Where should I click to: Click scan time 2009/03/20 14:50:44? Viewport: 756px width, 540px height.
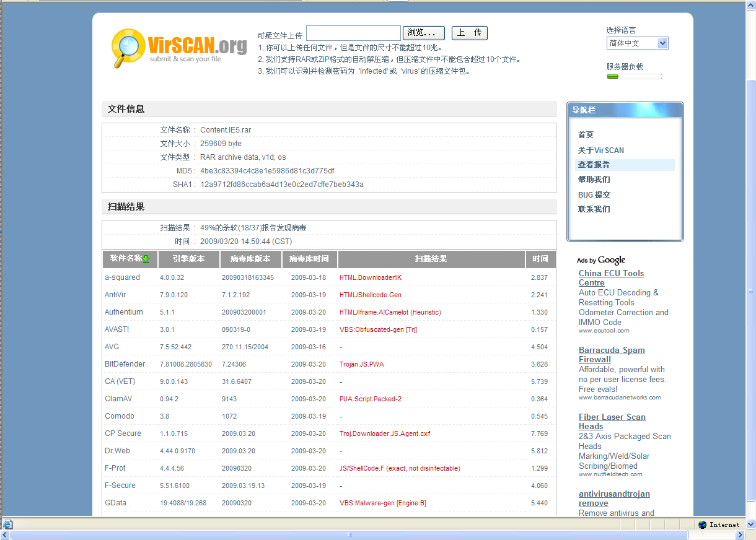click(246, 242)
